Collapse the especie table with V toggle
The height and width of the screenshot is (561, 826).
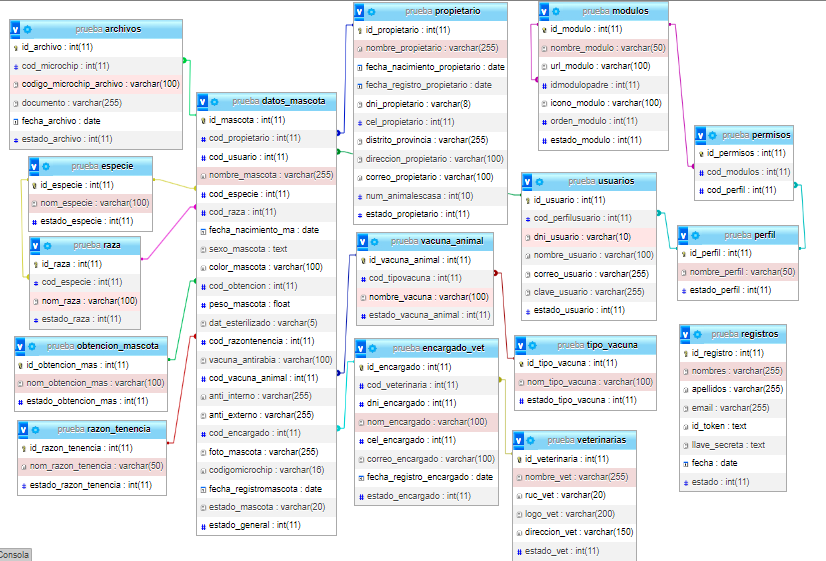click(x=35, y=166)
